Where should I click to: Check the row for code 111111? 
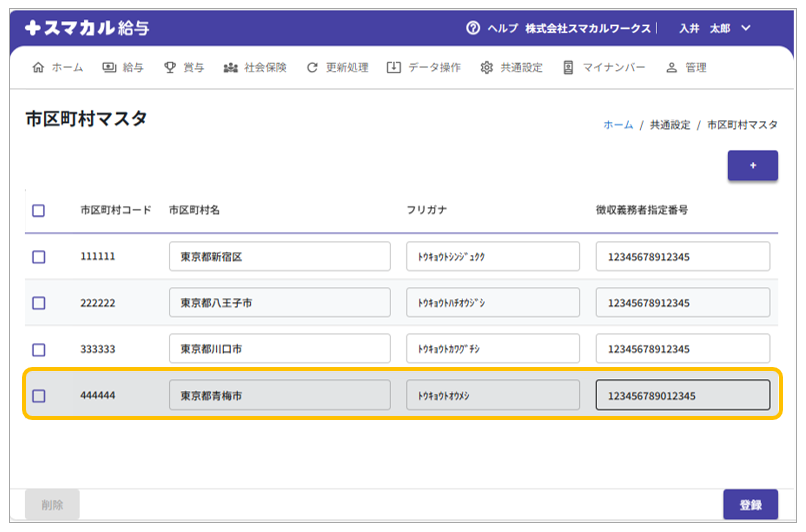(x=39, y=257)
